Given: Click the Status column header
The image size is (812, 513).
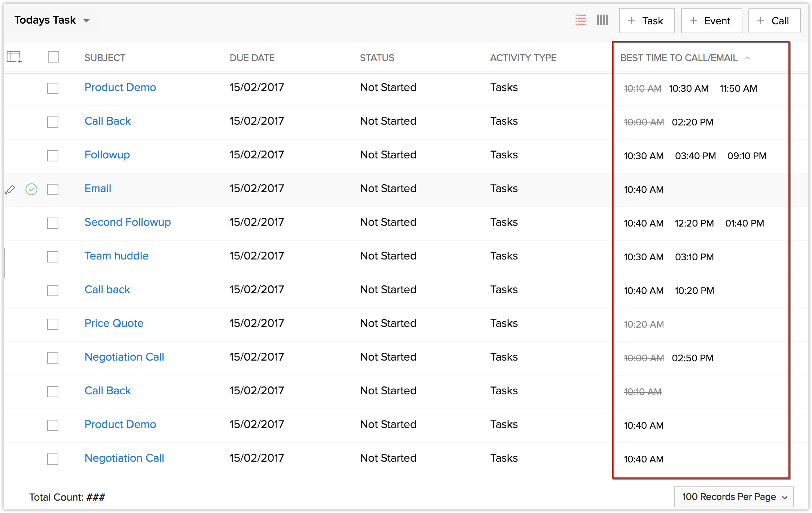Looking at the screenshot, I should 377,58.
